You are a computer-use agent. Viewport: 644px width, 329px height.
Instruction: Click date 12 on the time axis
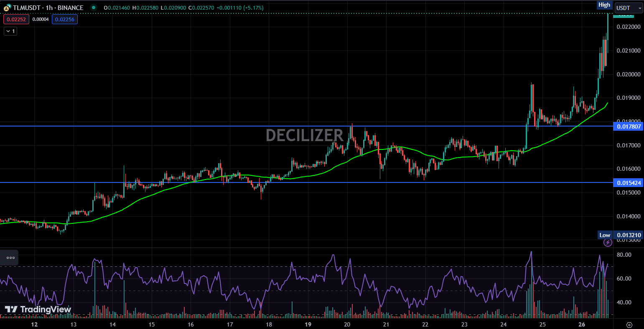click(34, 324)
